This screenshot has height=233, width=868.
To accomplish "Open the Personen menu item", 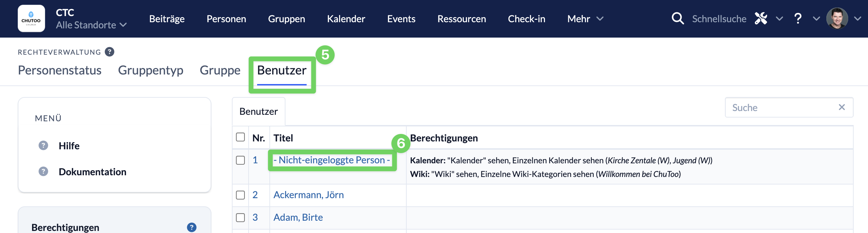I will point(226,19).
